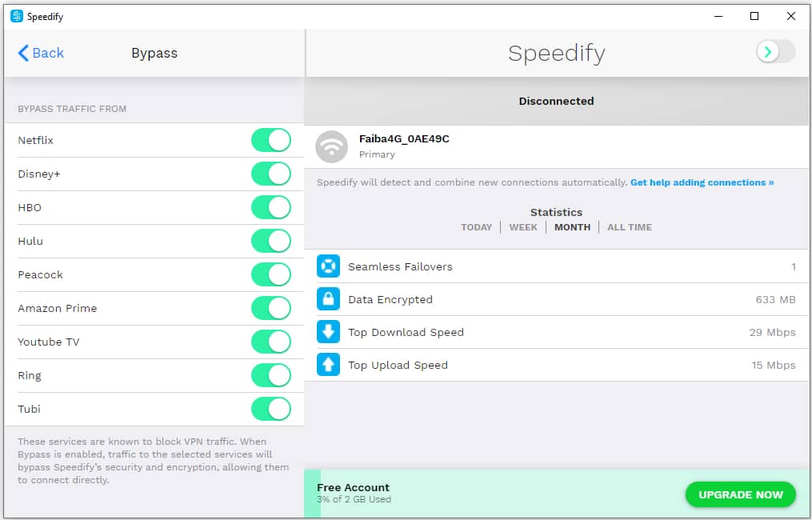Click the Upgrade Now button

click(741, 494)
